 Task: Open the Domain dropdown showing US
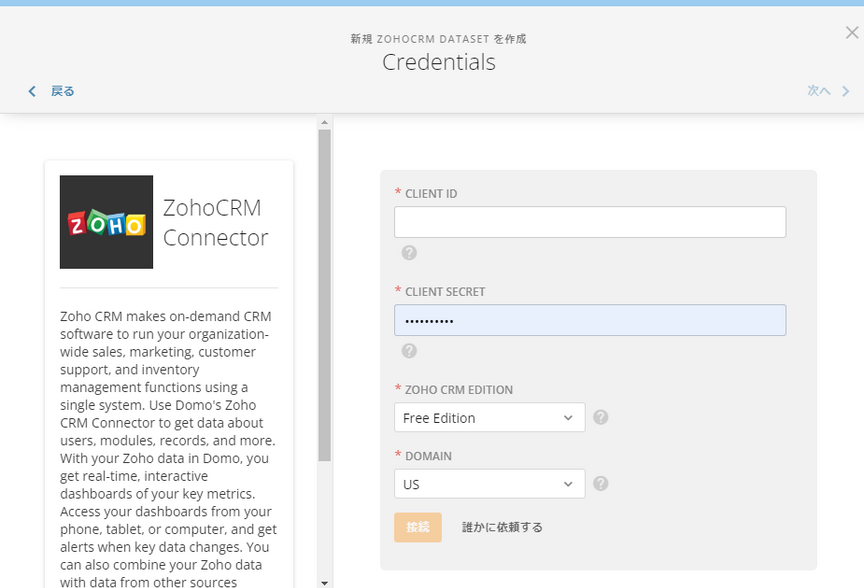point(490,484)
